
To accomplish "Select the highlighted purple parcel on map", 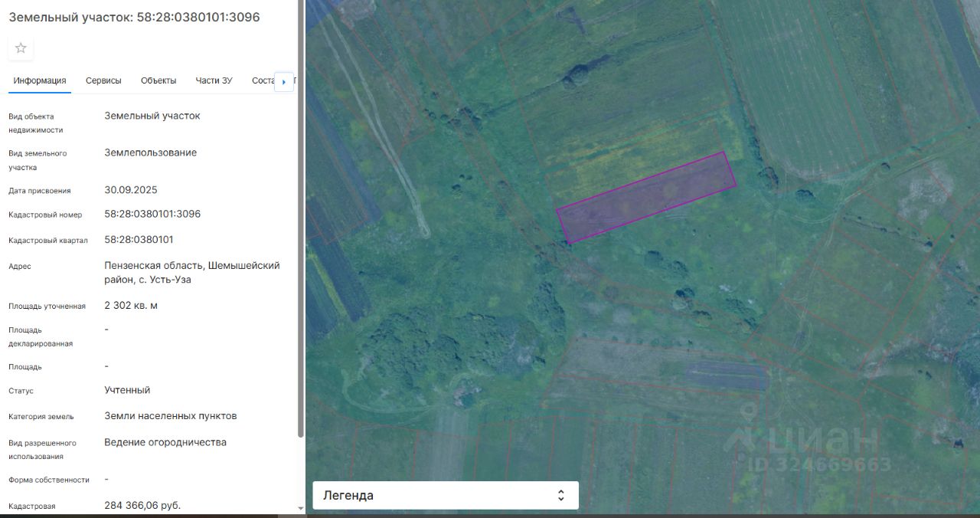I will (646, 197).
